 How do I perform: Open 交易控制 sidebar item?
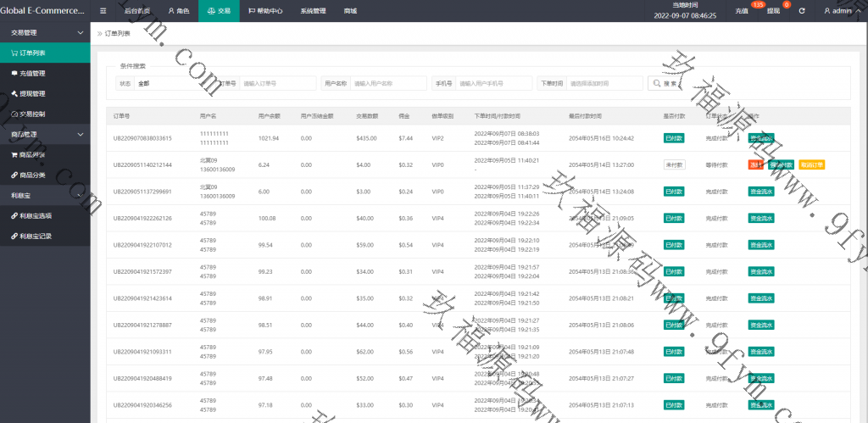[x=33, y=114]
